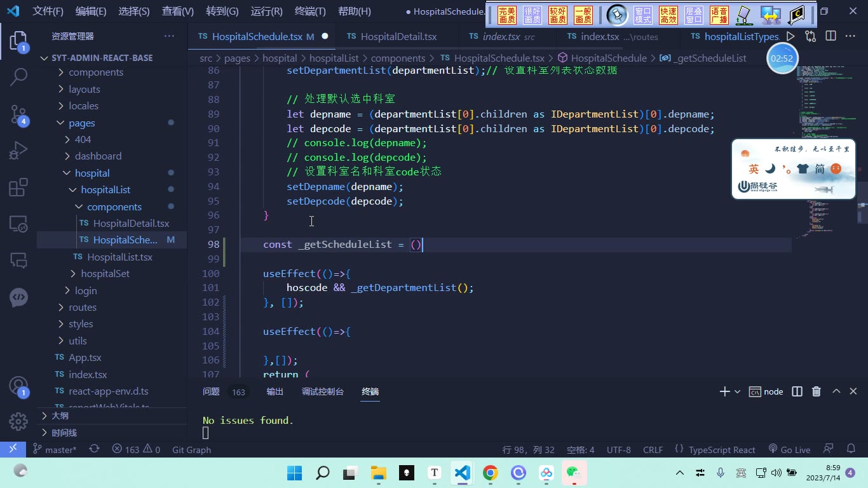Click the TypeScript React language mode
868x488 pixels.
[722, 449]
